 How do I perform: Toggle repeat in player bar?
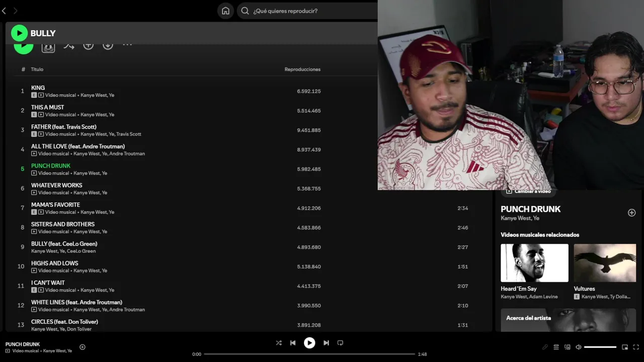pyautogui.click(x=340, y=343)
